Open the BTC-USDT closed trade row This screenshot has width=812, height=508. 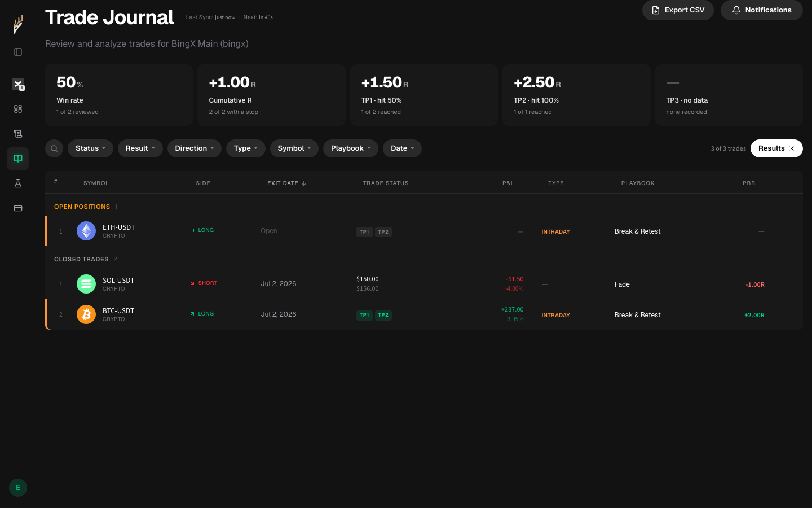click(424, 314)
